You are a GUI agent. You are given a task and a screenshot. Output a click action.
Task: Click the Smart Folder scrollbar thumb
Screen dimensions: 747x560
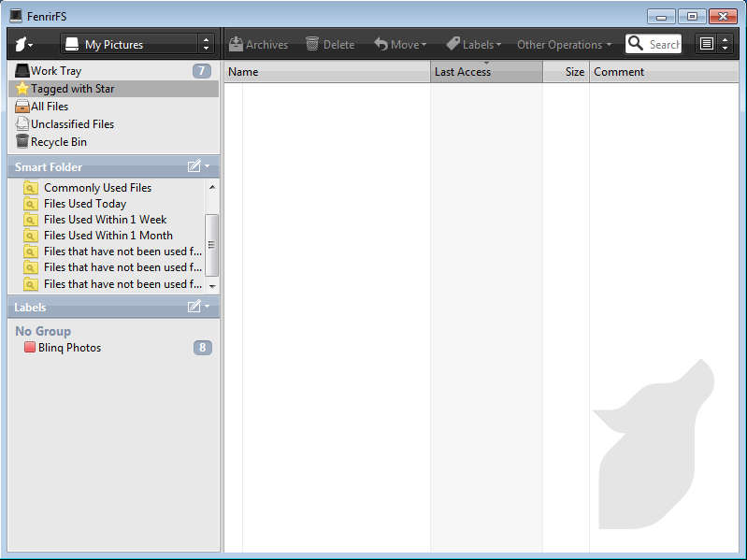click(x=211, y=245)
